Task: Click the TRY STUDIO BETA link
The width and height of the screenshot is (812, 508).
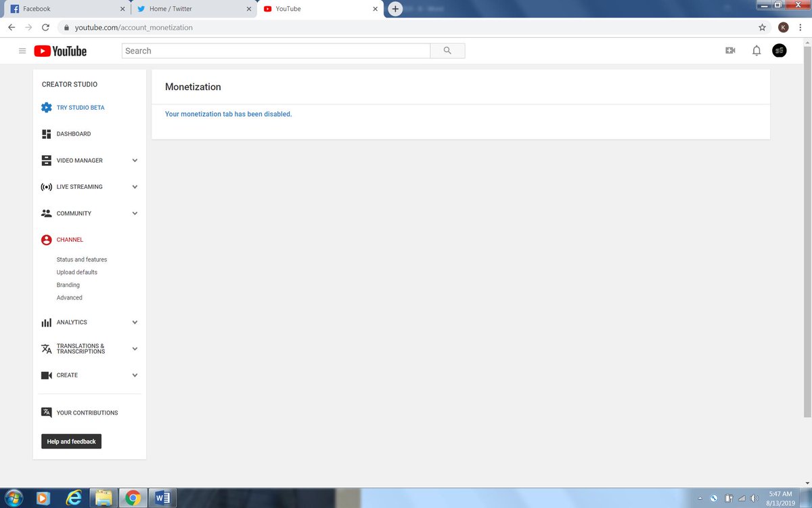Action: 81,108
